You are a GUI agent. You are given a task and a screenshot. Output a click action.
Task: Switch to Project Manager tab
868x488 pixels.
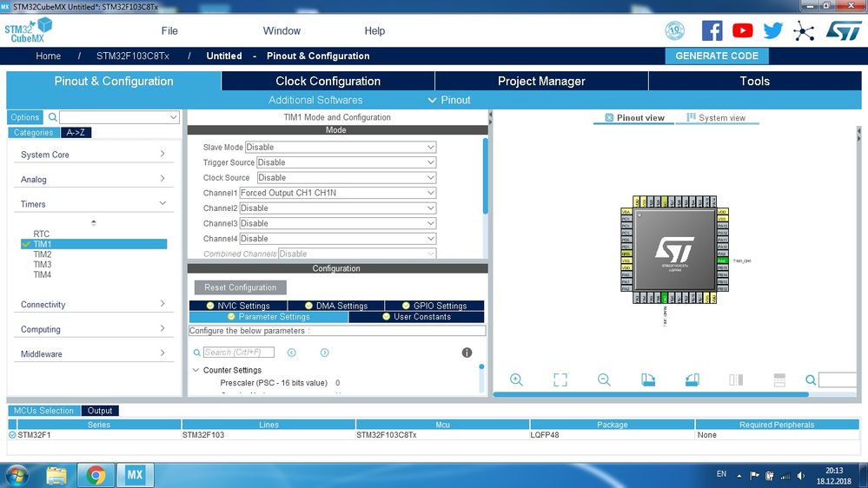pyautogui.click(x=541, y=82)
